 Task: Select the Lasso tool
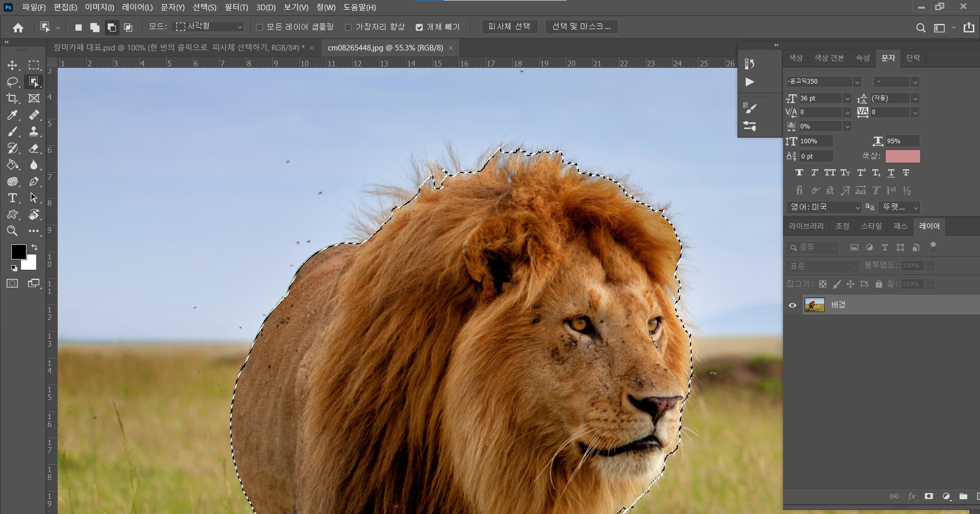[12, 82]
